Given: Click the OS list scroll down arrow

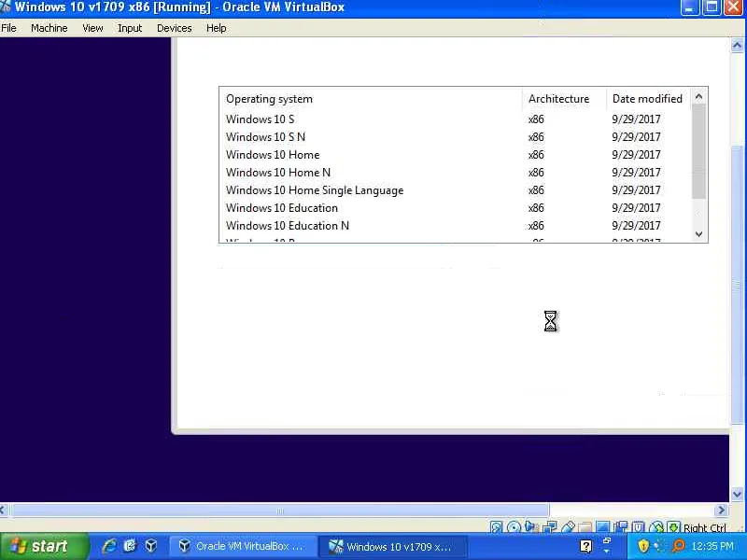Looking at the screenshot, I should point(698,234).
